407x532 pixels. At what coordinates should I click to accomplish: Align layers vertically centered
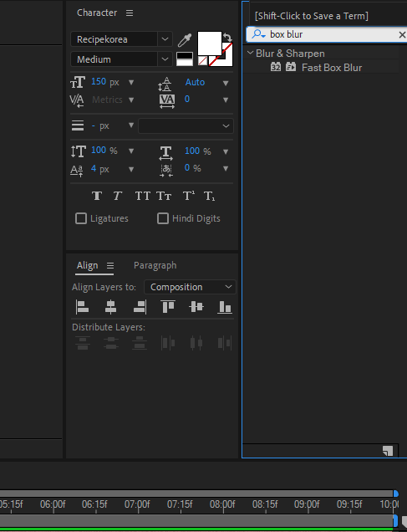[x=196, y=307]
